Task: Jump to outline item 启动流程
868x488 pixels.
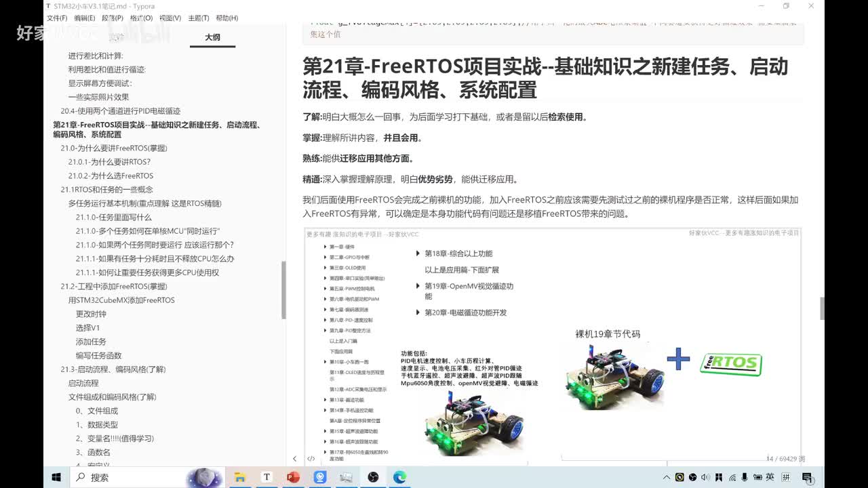Action: click(83, 383)
